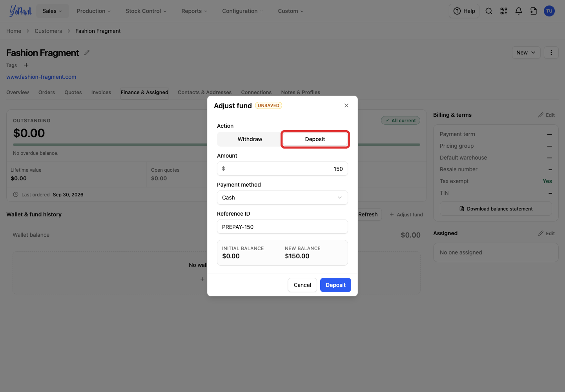Screen dimensions: 565x392
Task: Click the Fashion Fragment breadcrumb
Action: point(98,31)
